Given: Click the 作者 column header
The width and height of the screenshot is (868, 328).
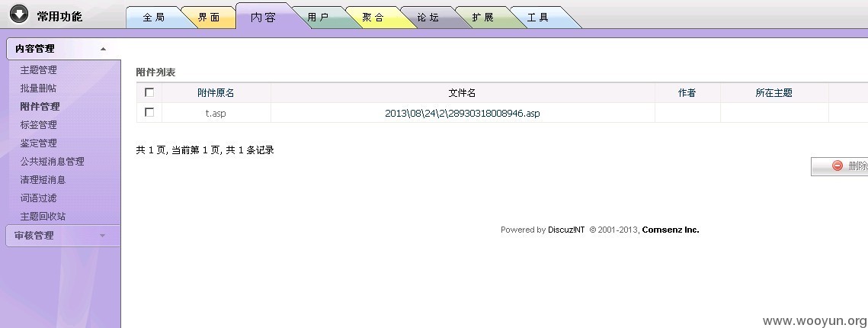Looking at the screenshot, I should click(x=687, y=93).
